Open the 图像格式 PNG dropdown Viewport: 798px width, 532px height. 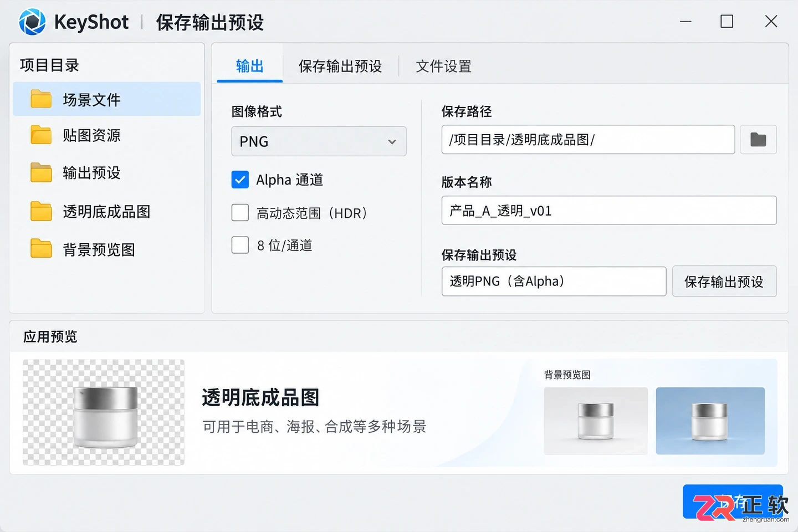[x=319, y=141]
